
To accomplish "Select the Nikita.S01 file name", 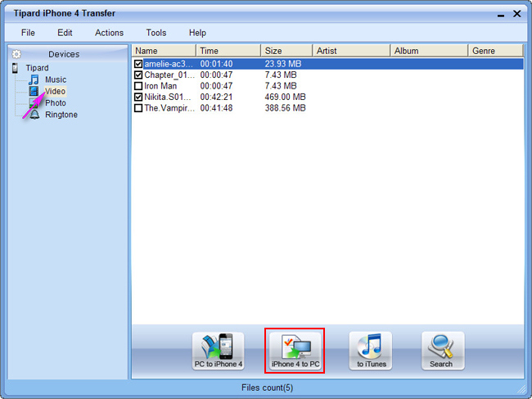I will [168, 97].
